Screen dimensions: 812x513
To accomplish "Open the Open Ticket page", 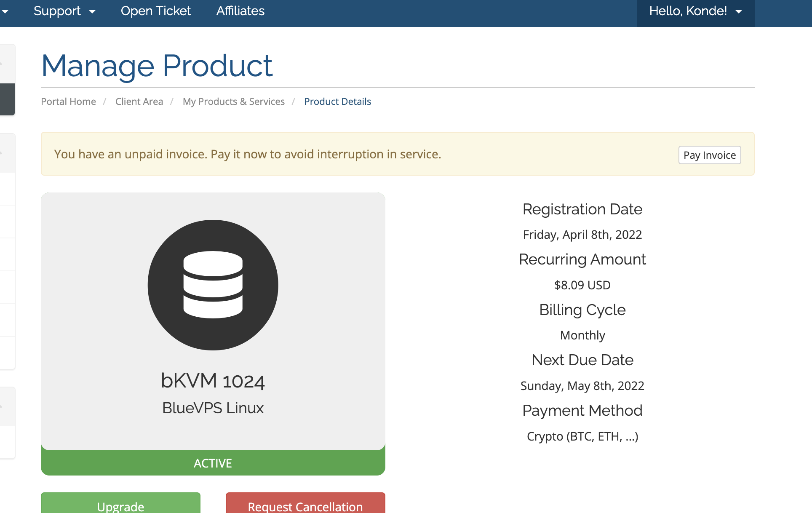I will pos(156,11).
